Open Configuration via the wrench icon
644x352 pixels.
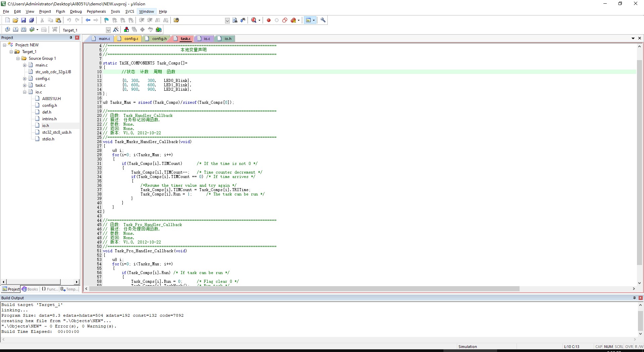point(323,20)
